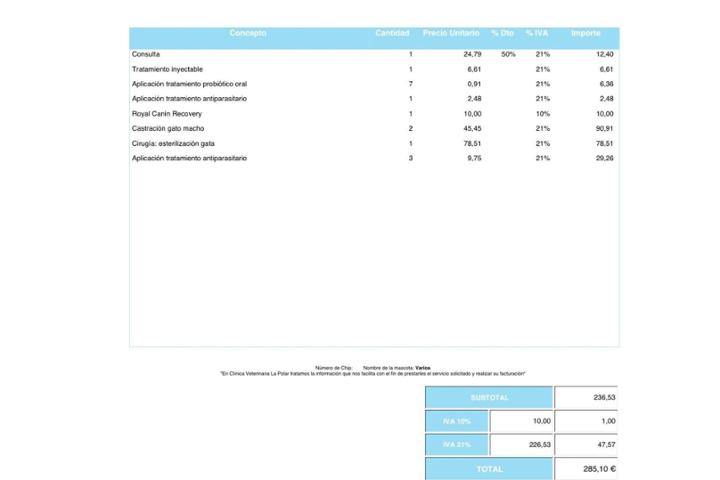Viewport: 720px width, 480px height.
Task: Select the Royal Canin Recovery item
Action: pyautogui.click(x=166, y=114)
